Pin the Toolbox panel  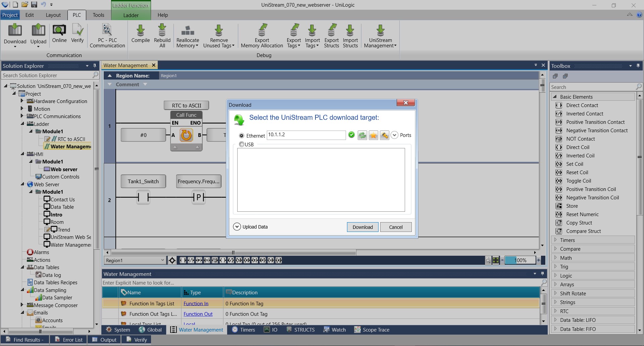coord(638,66)
